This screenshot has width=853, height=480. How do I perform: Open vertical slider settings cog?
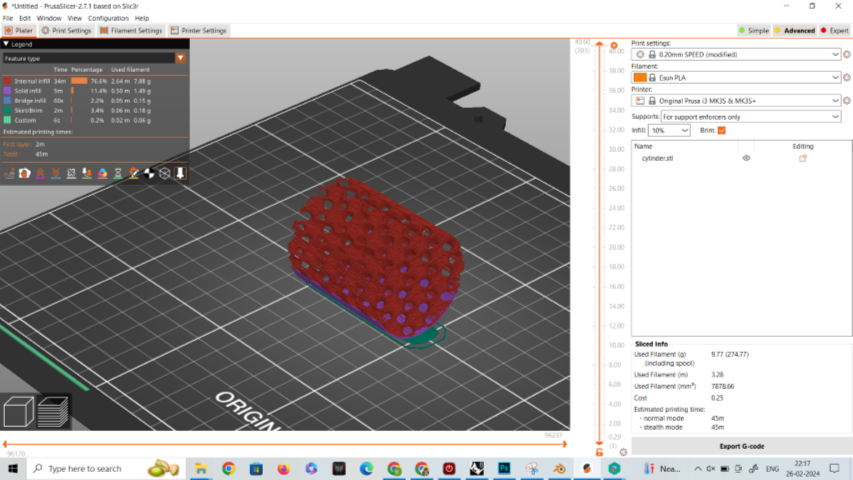click(x=623, y=452)
